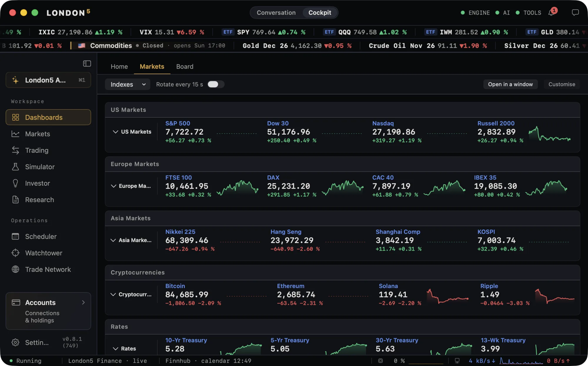Click the CPU chip icon in status bar

[380, 361]
